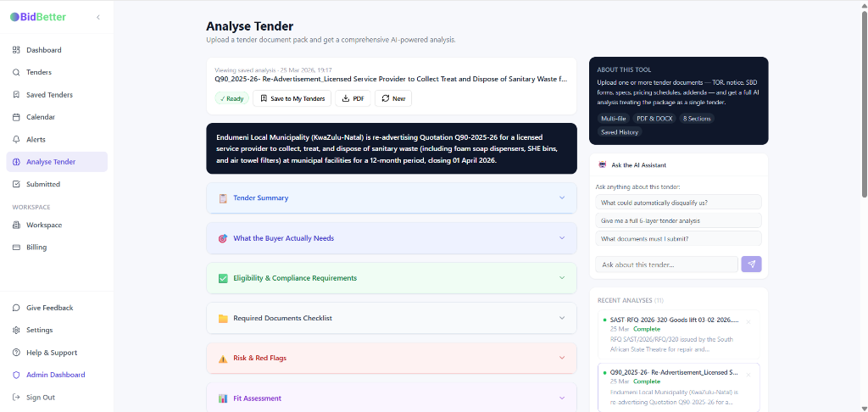The width and height of the screenshot is (868, 412).
Task: Click the RECENT ANALYSES heading
Action: pyautogui.click(x=631, y=300)
